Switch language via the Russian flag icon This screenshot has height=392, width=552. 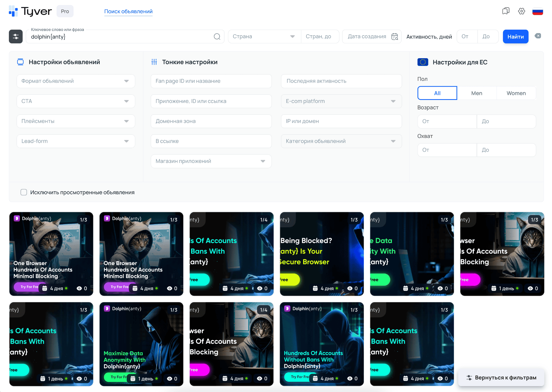tap(537, 11)
